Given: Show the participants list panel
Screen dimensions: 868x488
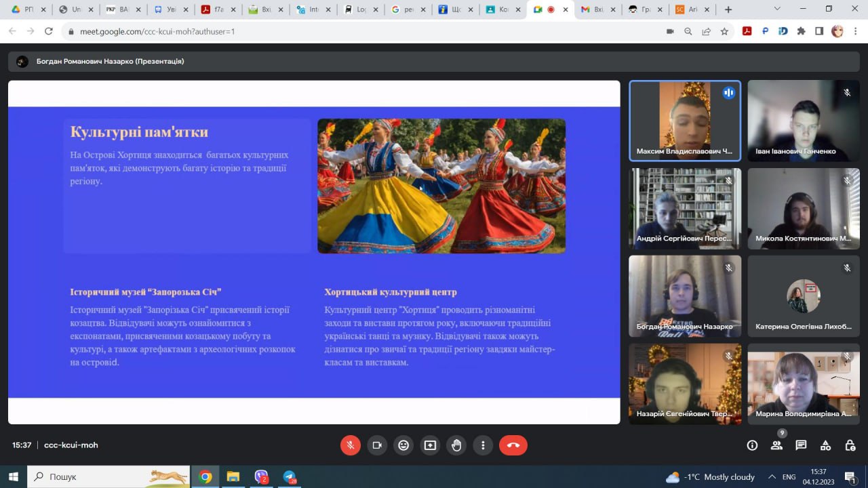Looking at the screenshot, I should point(776,445).
